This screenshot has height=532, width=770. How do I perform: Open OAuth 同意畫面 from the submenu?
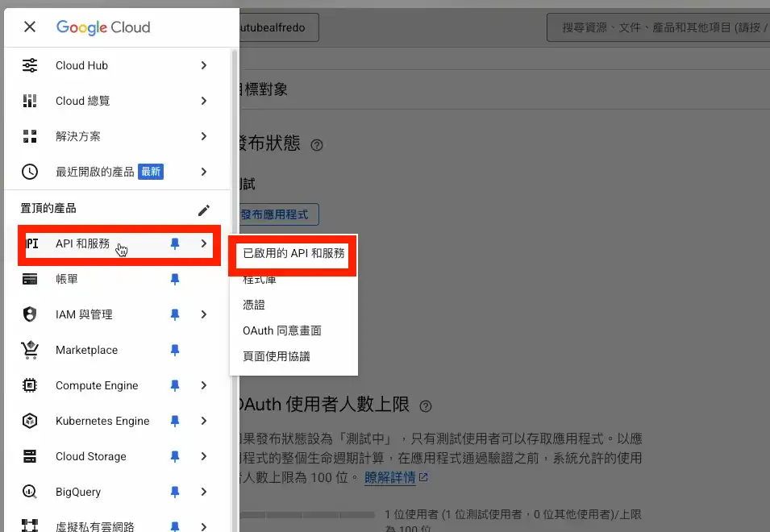pos(293,330)
